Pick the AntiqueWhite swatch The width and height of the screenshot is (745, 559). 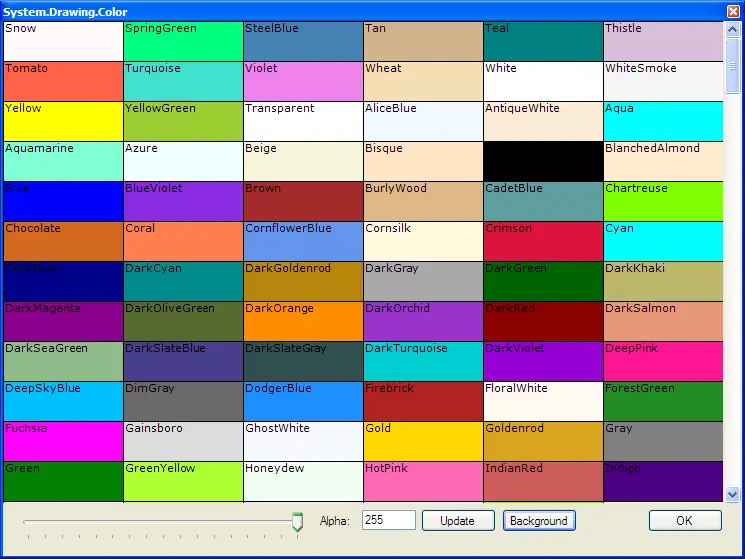(x=543, y=121)
